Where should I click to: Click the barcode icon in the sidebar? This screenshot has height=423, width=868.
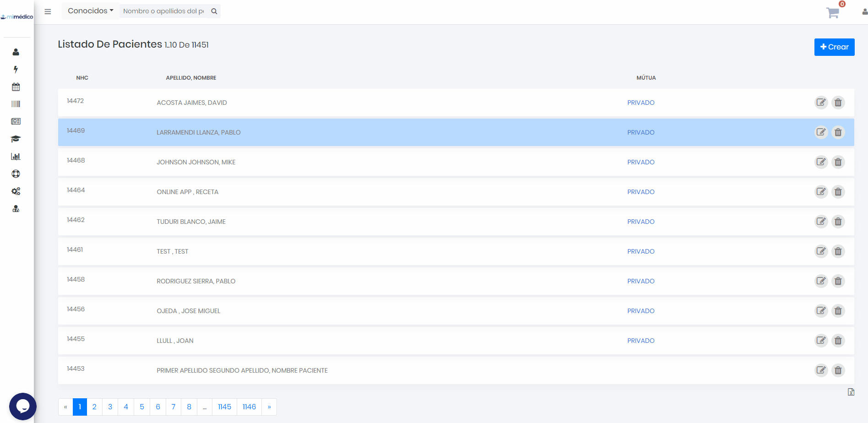coord(16,104)
